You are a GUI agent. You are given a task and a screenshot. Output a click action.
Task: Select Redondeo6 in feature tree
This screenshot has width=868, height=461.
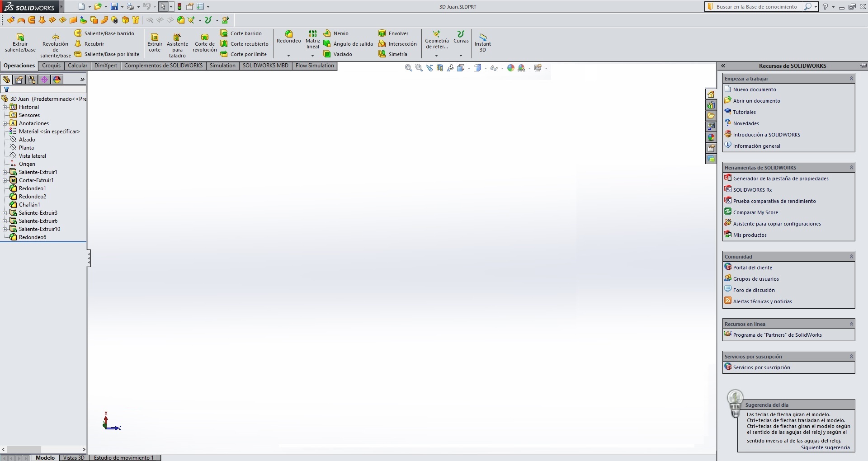32,237
